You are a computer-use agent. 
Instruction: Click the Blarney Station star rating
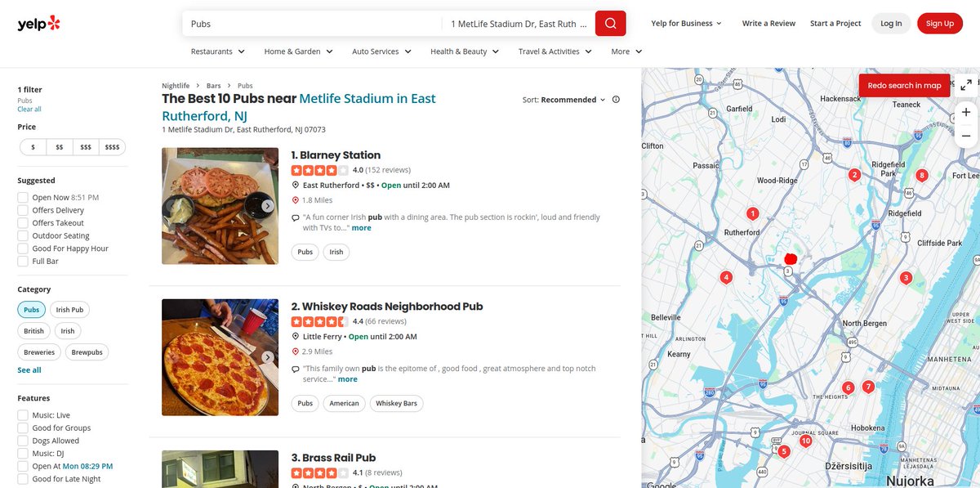coord(320,170)
